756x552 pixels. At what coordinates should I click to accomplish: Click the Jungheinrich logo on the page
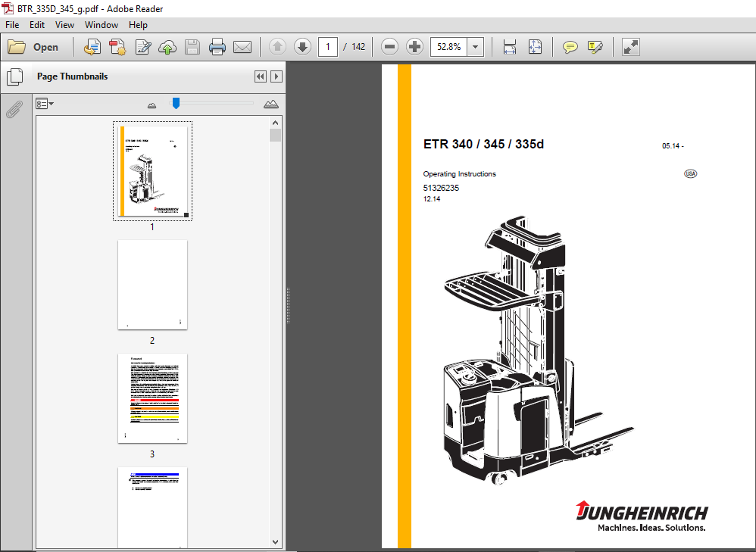[642, 516]
